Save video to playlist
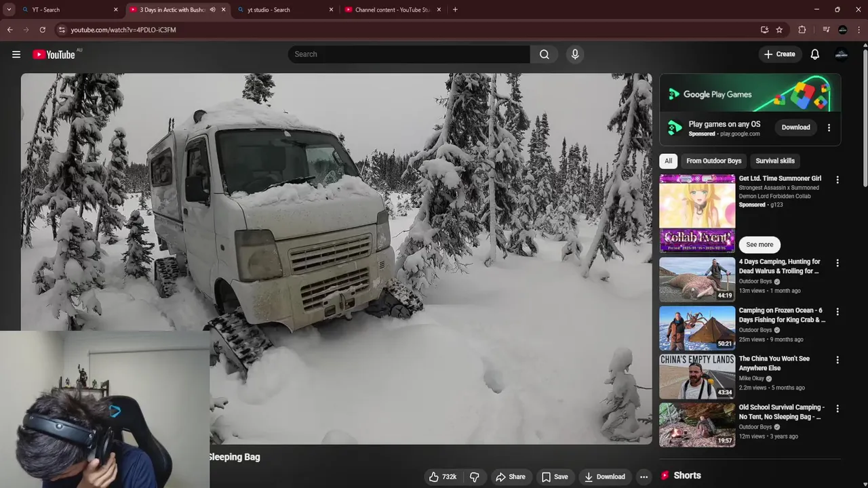 click(x=554, y=476)
